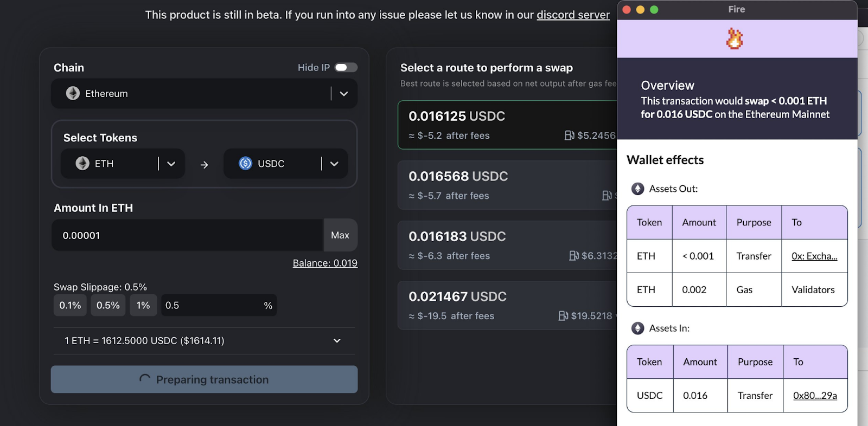Click the Amount In ETH input field
868x426 pixels.
187,235
